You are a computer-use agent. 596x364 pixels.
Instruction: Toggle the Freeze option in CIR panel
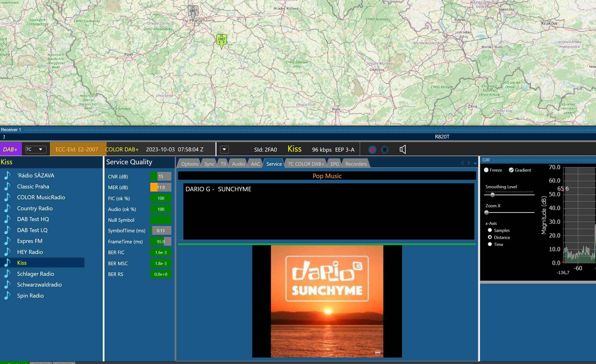click(x=486, y=170)
